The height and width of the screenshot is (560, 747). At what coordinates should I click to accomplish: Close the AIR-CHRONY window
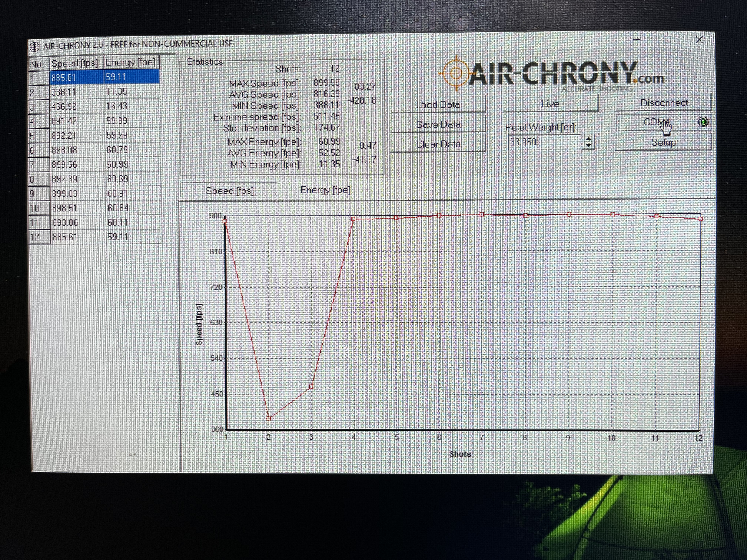coord(699,40)
